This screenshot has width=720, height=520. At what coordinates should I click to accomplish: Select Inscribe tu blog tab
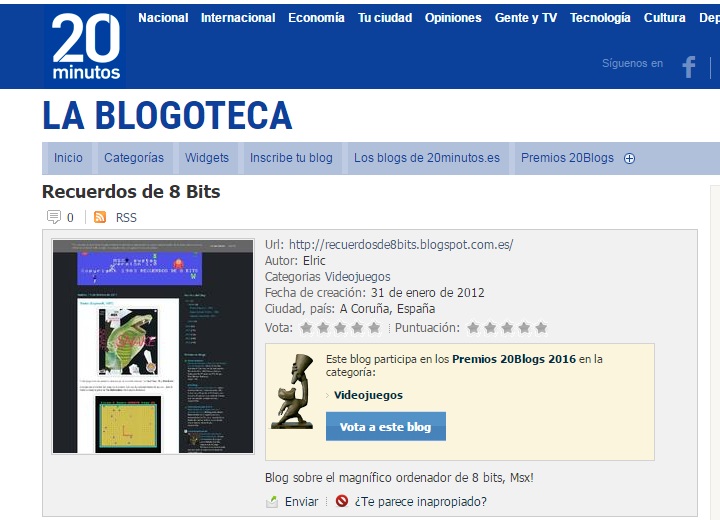pos(291,158)
